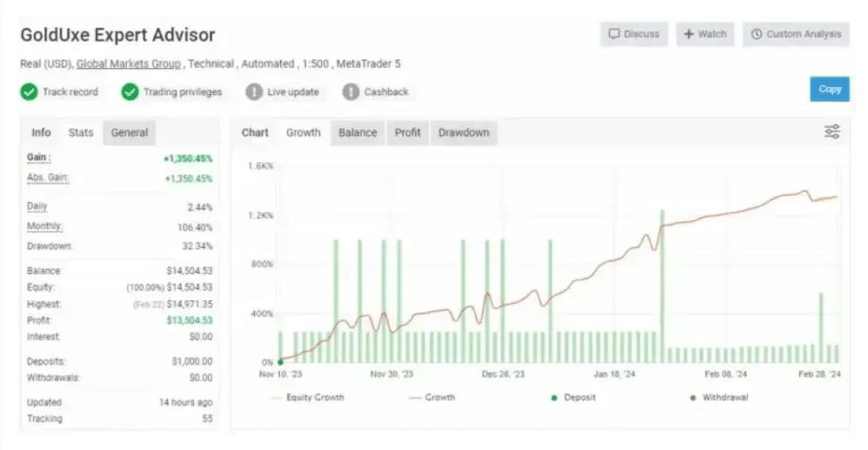Click the Discuss speech bubble icon

[x=614, y=35]
